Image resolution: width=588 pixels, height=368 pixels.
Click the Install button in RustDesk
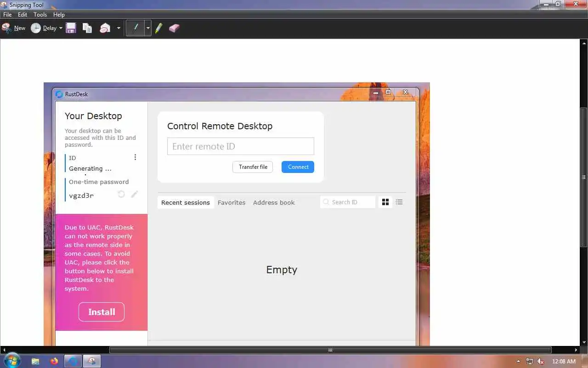[102, 312]
